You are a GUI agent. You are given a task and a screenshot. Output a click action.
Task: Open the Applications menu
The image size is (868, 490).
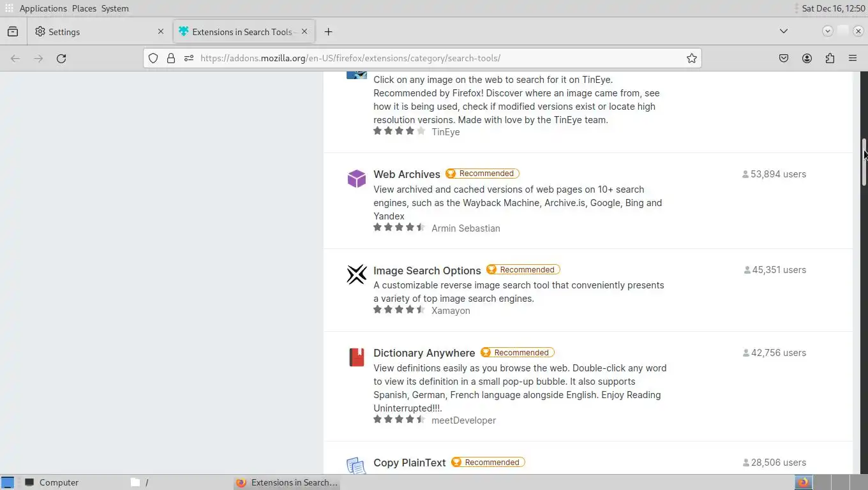click(x=43, y=8)
